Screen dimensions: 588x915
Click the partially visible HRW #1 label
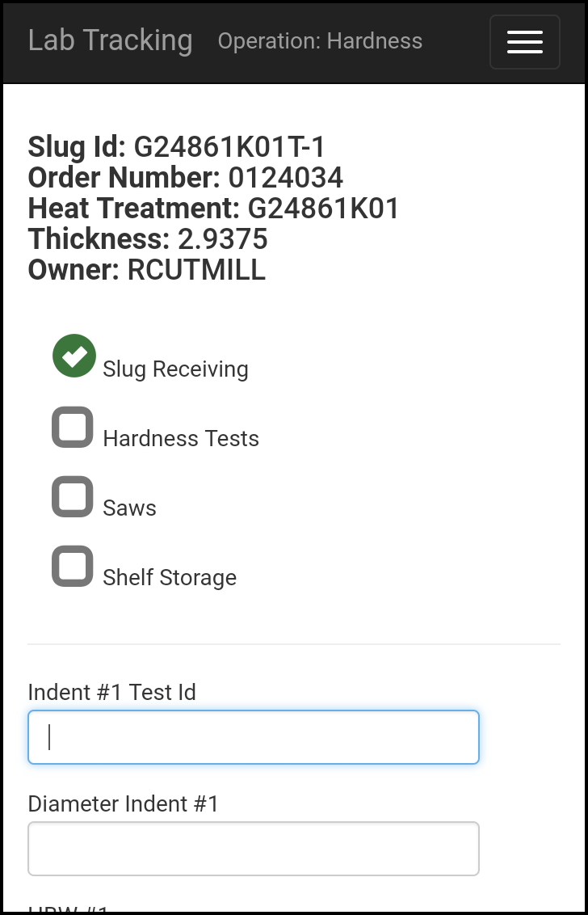[67, 909]
